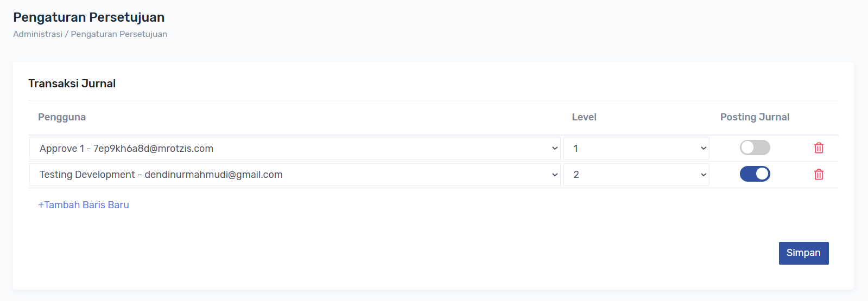The width and height of the screenshot is (868, 301).
Task: Click the Pengguna column header
Action: [x=62, y=117]
